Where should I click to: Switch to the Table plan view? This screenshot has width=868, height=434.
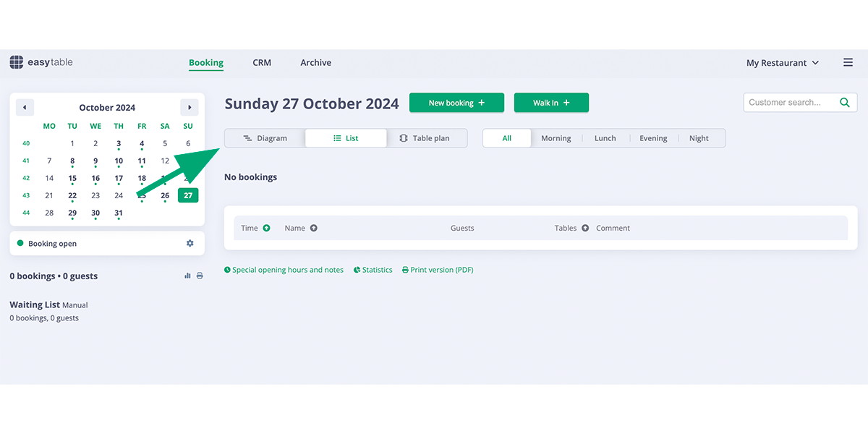click(427, 137)
